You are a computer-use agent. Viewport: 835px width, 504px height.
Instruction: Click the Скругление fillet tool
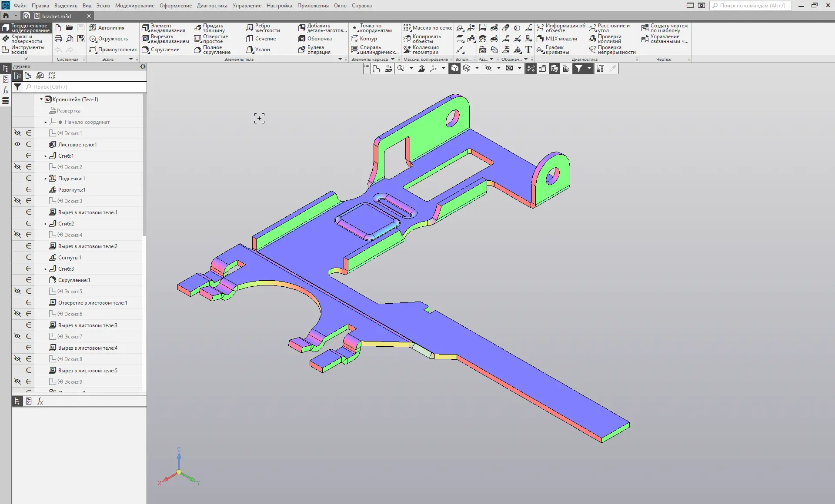[160, 50]
